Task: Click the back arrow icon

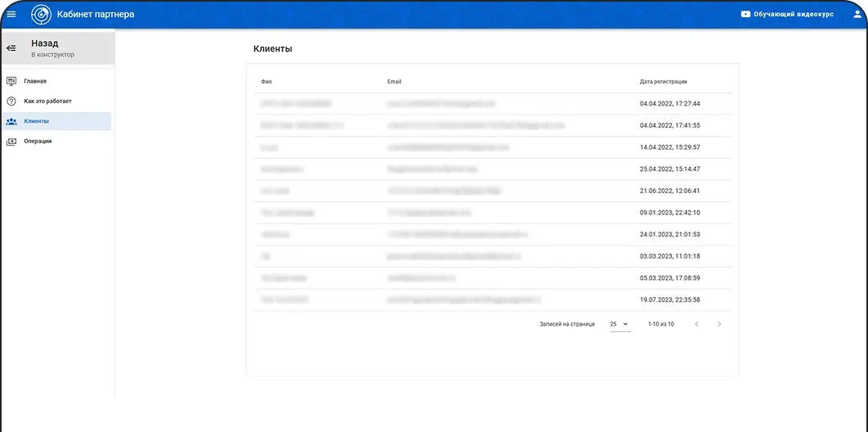Action: click(x=11, y=48)
